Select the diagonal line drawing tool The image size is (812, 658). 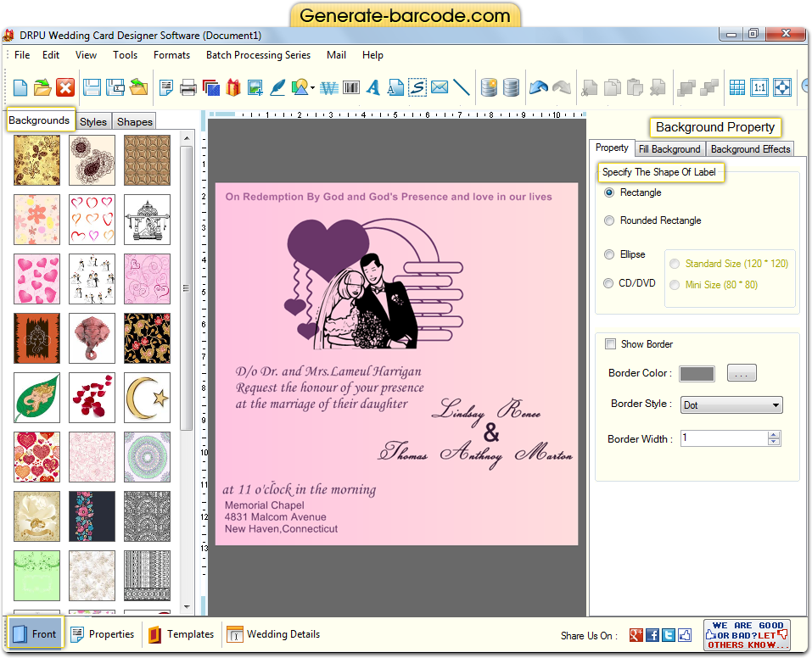click(462, 87)
